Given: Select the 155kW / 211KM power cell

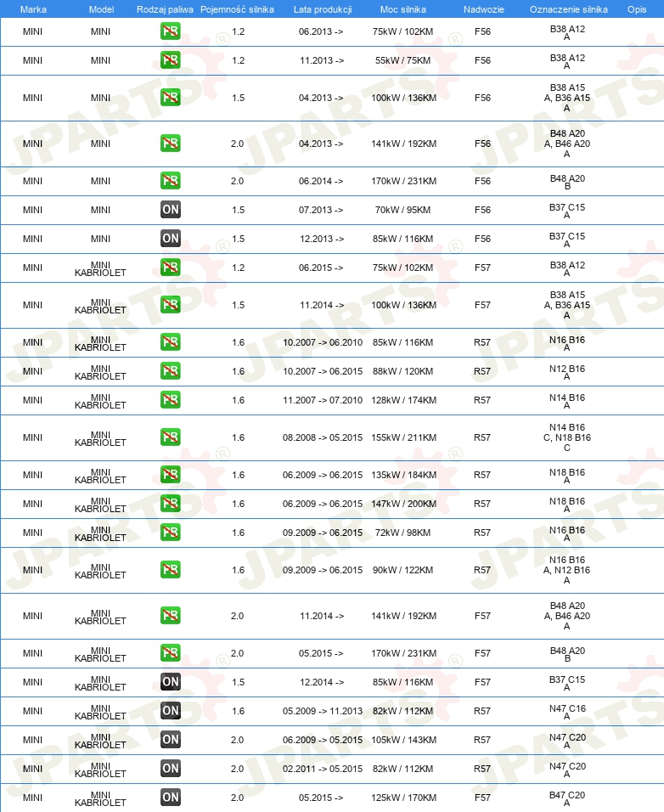Looking at the screenshot, I should 403,437.
